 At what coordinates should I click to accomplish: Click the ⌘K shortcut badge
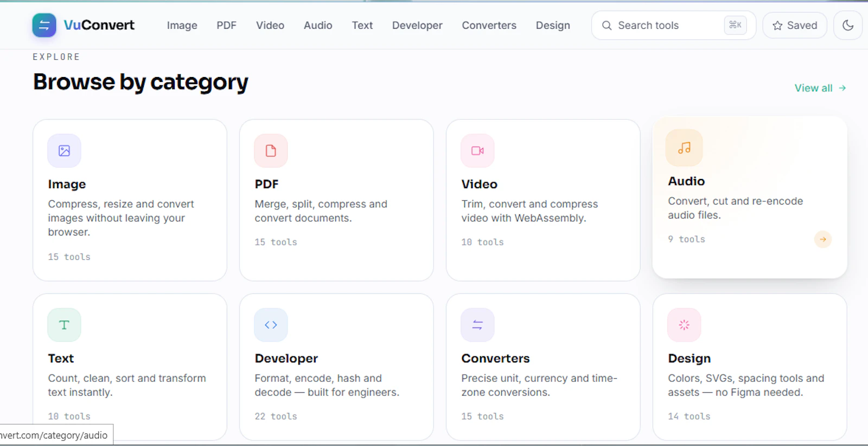[x=735, y=25]
